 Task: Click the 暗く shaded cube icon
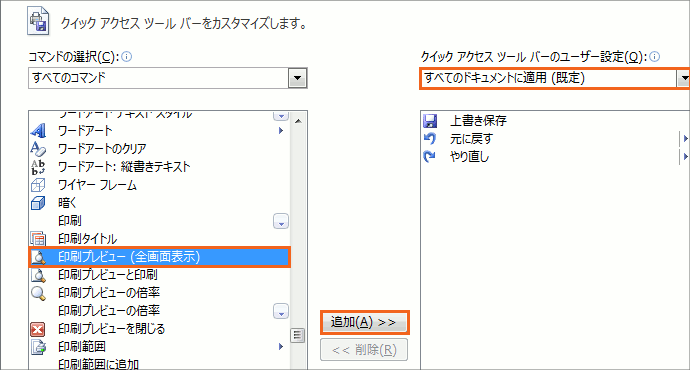pyautogui.click(x=38, y=203)
